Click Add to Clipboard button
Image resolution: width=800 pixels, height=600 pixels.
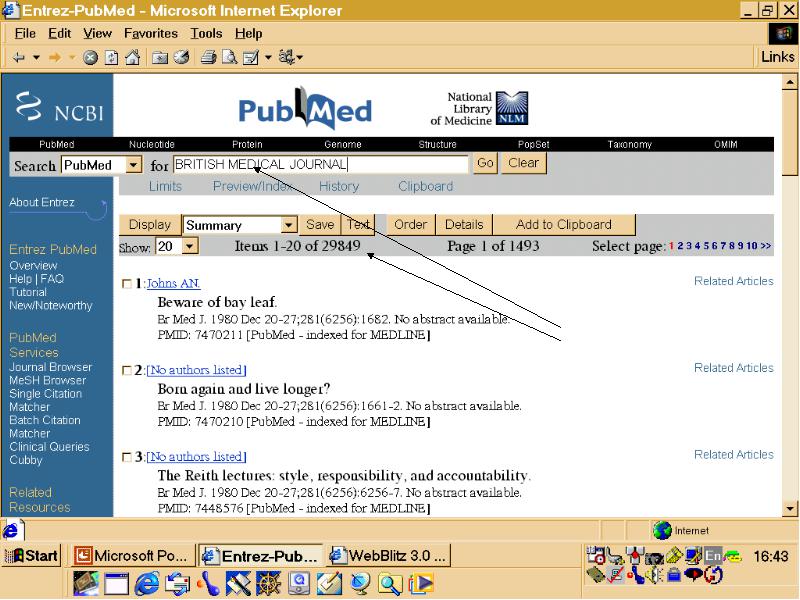click(564, 224)
